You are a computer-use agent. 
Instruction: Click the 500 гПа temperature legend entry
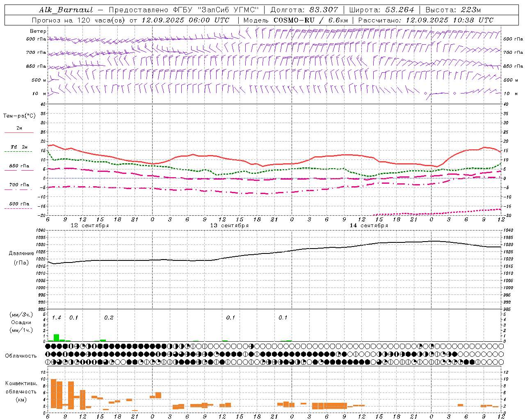point(19,204)
